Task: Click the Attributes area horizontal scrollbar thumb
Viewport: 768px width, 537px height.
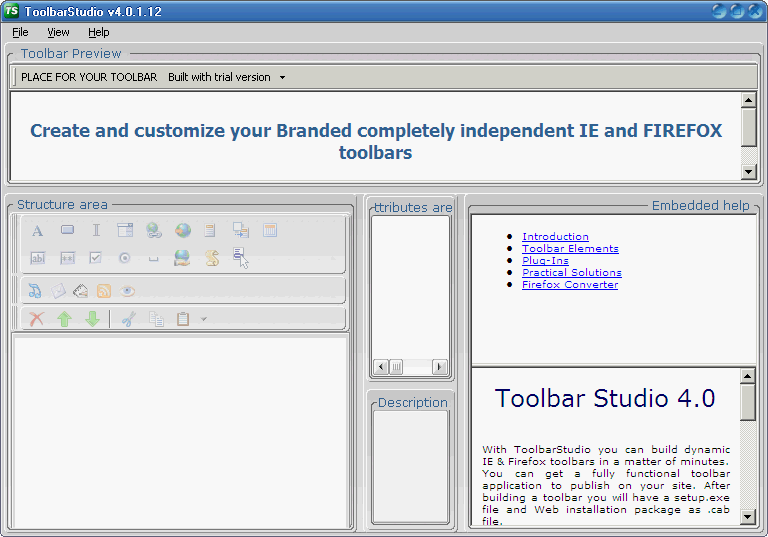Action: pyautogui.click(x=396, y=366)
